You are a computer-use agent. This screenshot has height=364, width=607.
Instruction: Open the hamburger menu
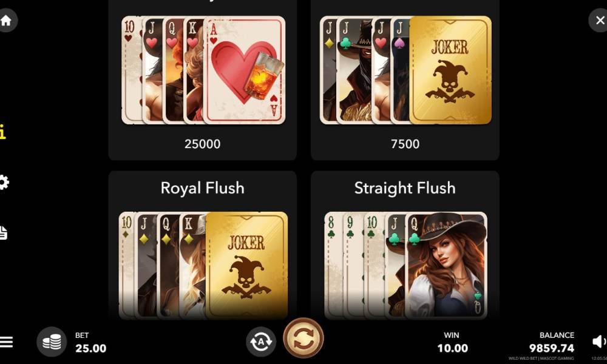point(6,342)
